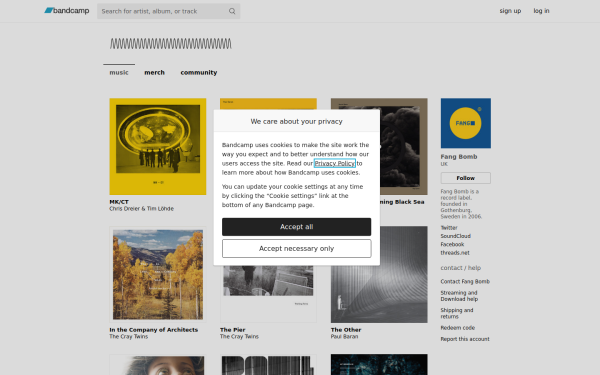Viewport: 600px width, 375px height.
Task: Click the Fang Bomb label avatar
Action: 466,123
